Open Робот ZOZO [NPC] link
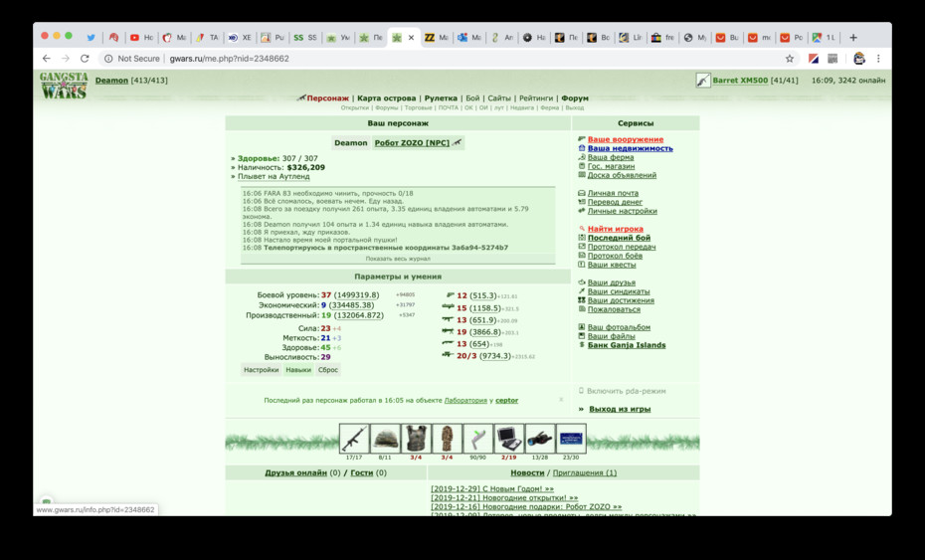The width and height of the screenshot is (925, 560). (412, 143)
